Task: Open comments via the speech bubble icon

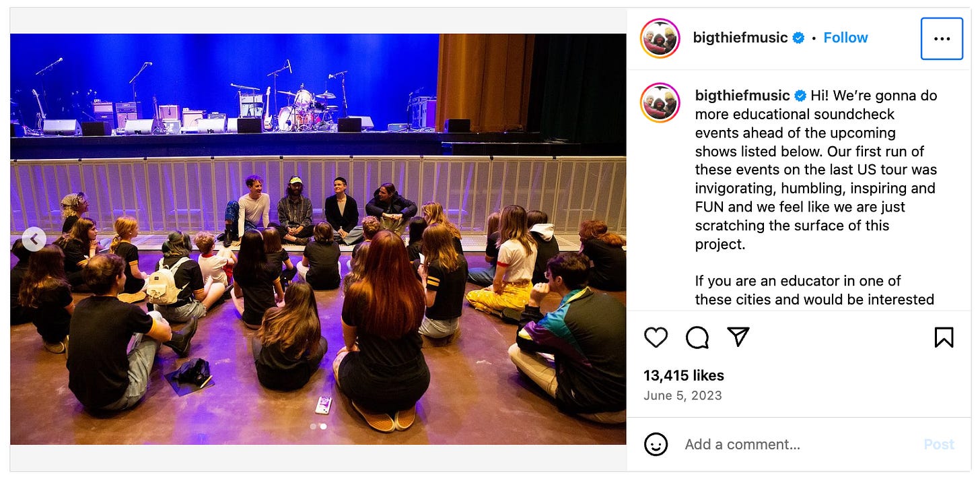Action: [x=697, y=337]
